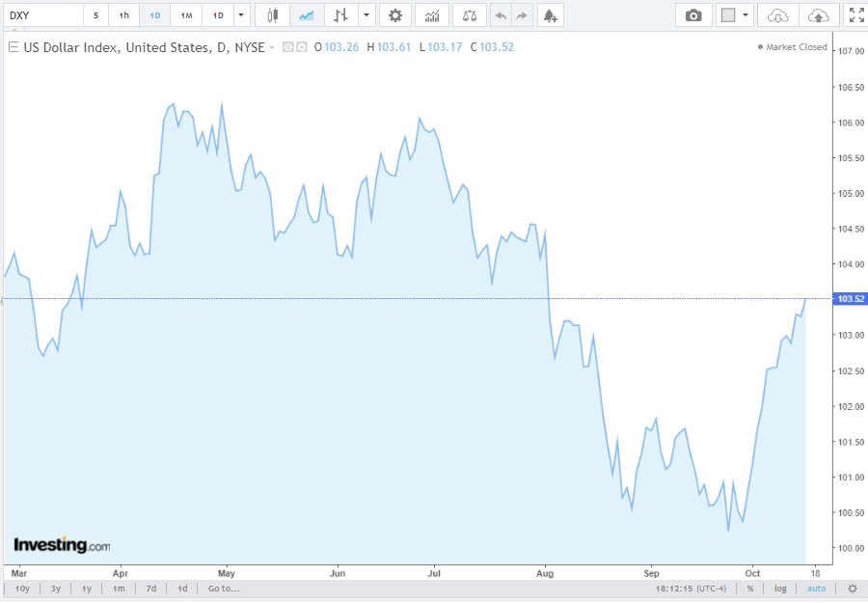Open the interval dropdown arrow
The image size is (868, 603).
pyautogui.click(x=240, y=14)
